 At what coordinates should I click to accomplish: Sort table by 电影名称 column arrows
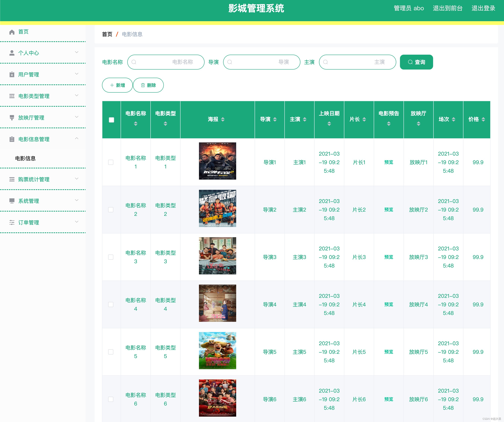pos(136,124)
